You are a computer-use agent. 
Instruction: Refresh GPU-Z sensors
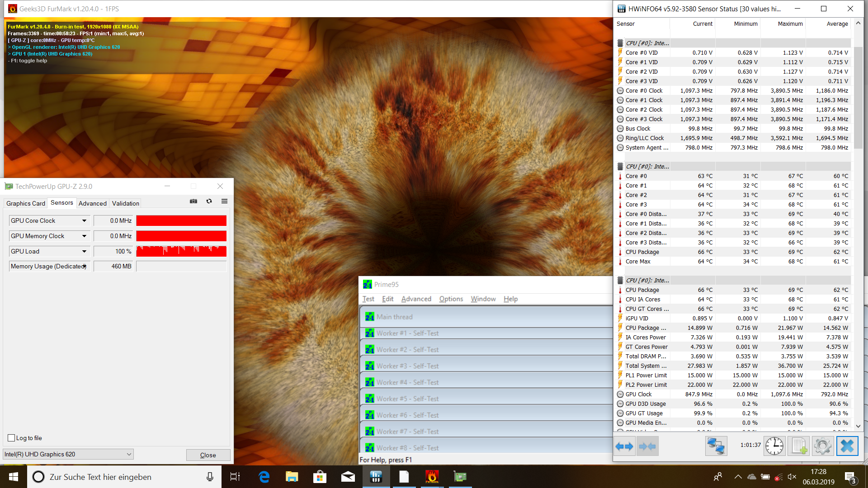click(x=209, y=202)
